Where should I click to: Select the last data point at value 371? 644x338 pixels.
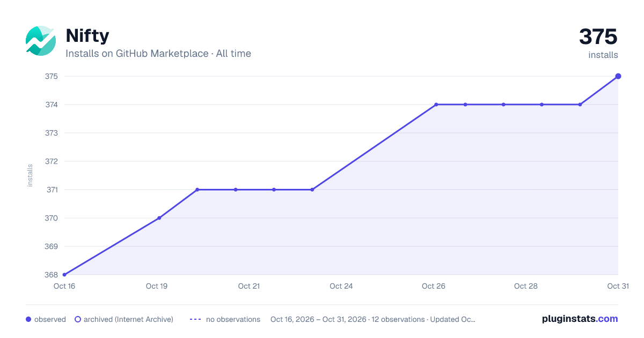[312, 189]
